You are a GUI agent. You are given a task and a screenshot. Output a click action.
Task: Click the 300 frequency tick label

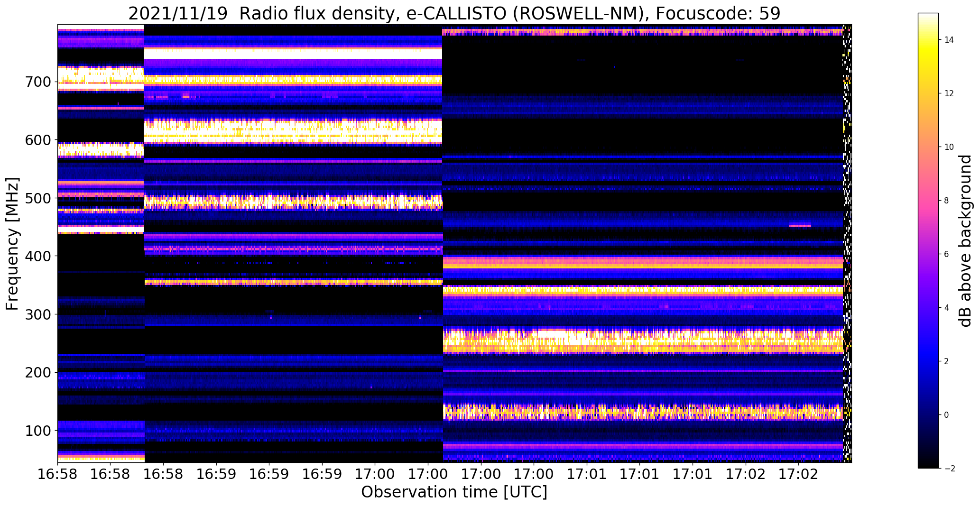click(37, 314)
